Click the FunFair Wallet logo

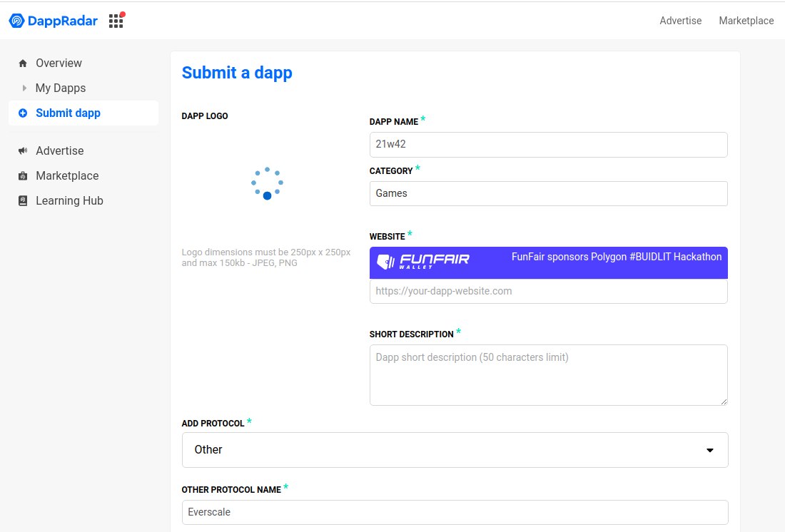(x=423, y=262)
